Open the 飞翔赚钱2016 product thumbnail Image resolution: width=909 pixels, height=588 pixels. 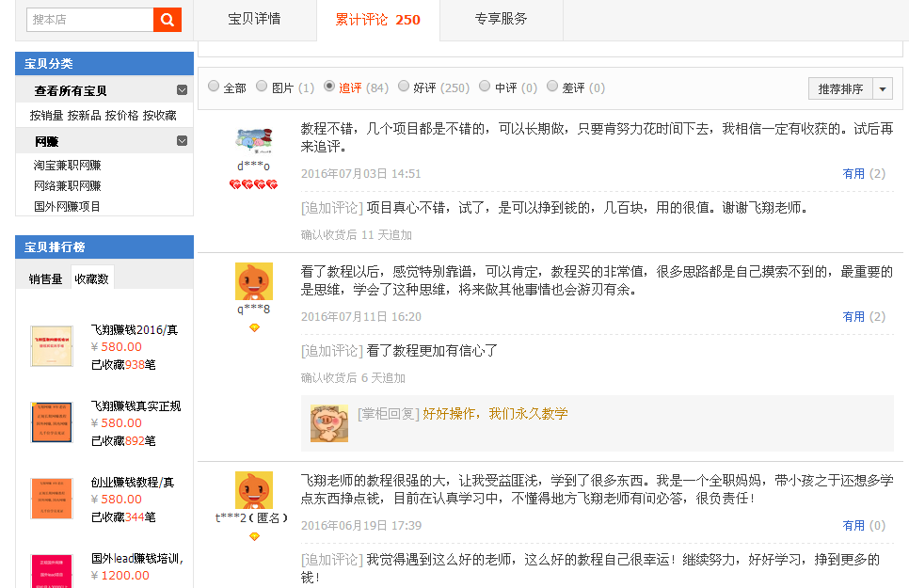(52, 346)
